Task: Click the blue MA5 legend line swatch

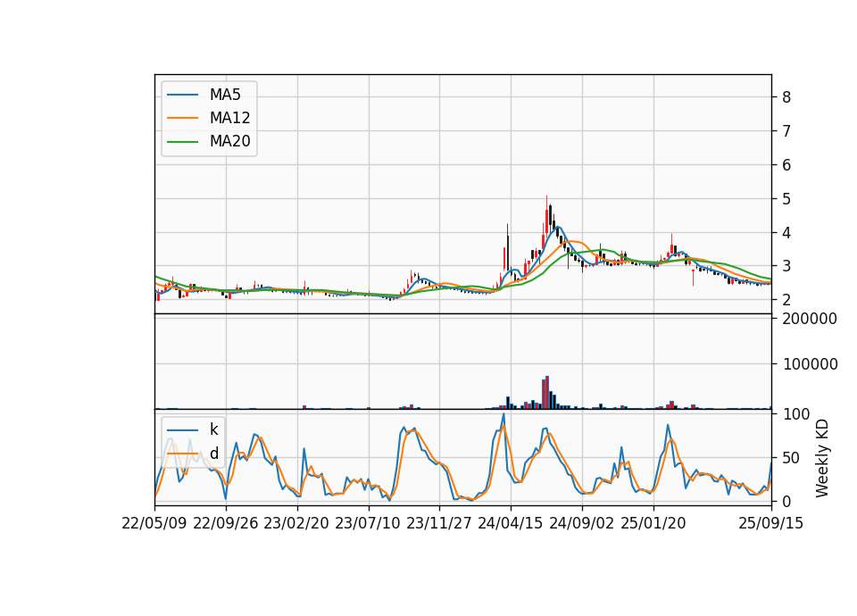Action: click(x=182, y=95)
